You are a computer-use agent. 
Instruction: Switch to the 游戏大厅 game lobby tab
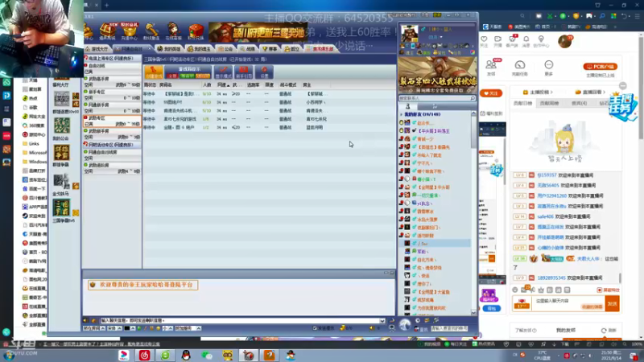tap(97, 49)
